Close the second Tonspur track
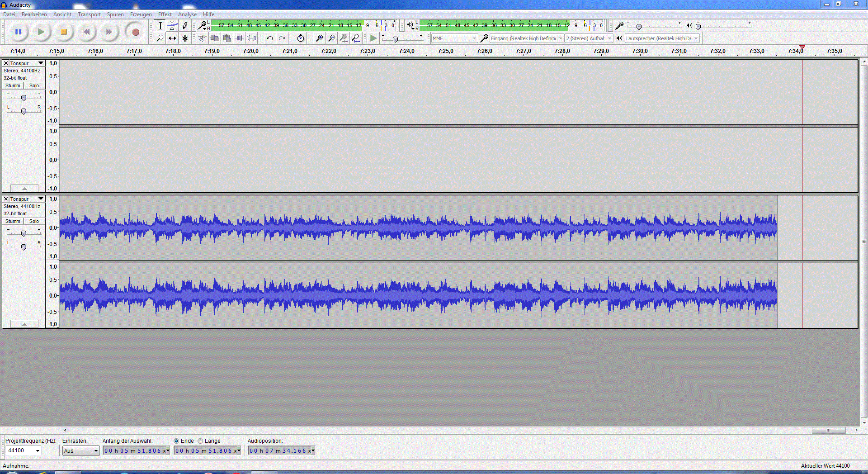The height and width of the screenshot is (474, 868). 6,199
